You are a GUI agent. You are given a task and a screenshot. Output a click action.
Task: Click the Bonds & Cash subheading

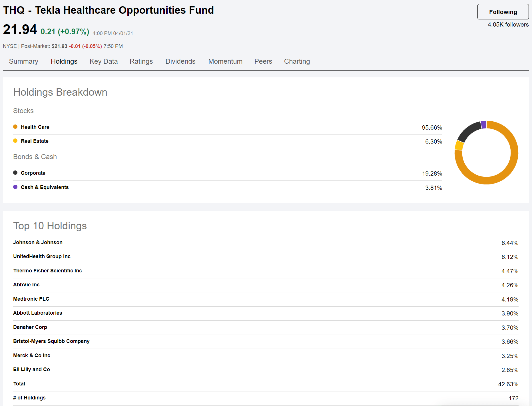click(35, 157)
